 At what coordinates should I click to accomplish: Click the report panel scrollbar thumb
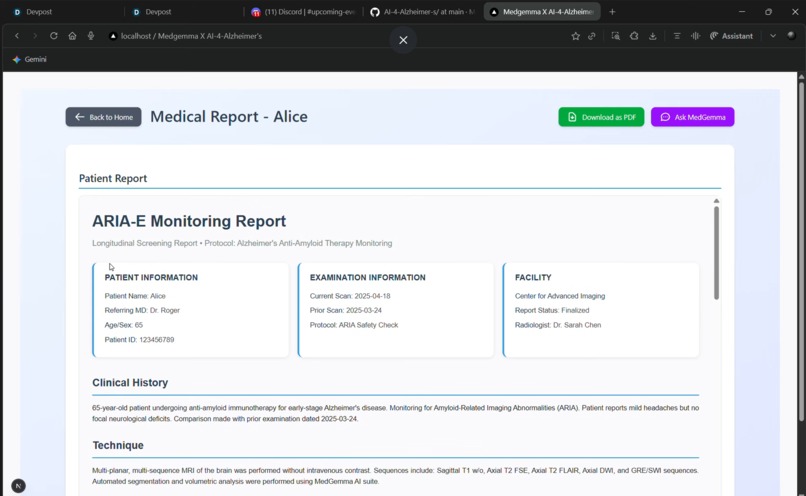click(x=716, y=252)
